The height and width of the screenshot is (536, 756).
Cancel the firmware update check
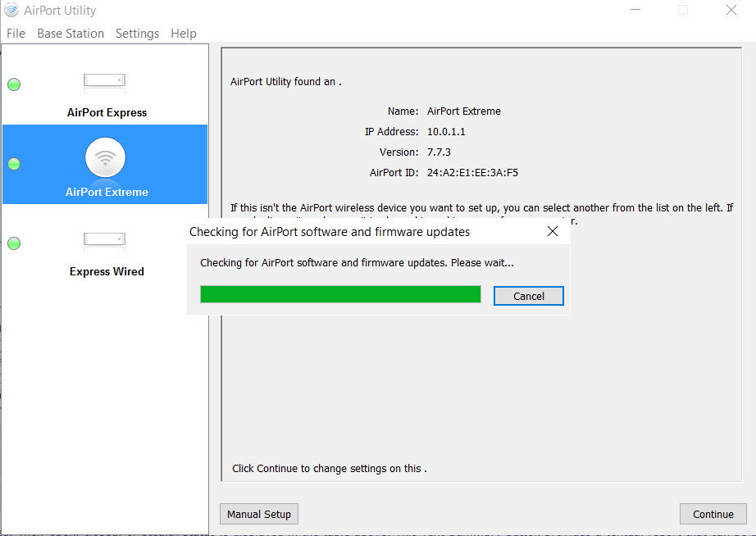[528, 296]
